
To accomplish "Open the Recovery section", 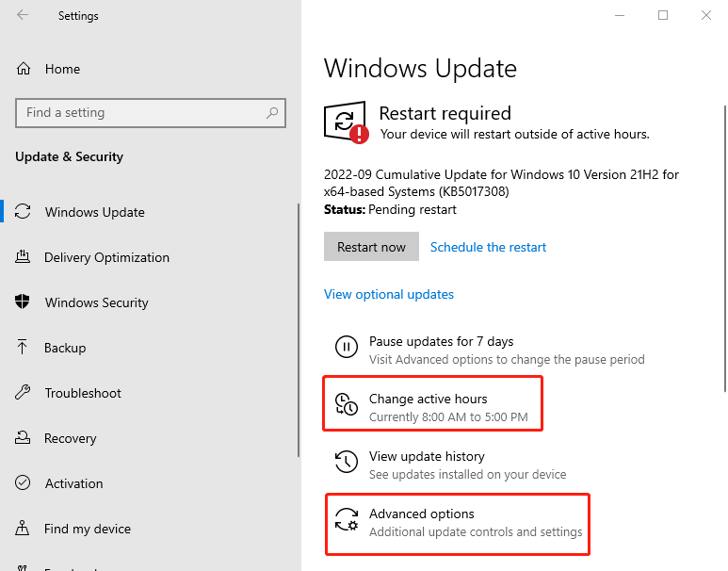I will (70, 438).
